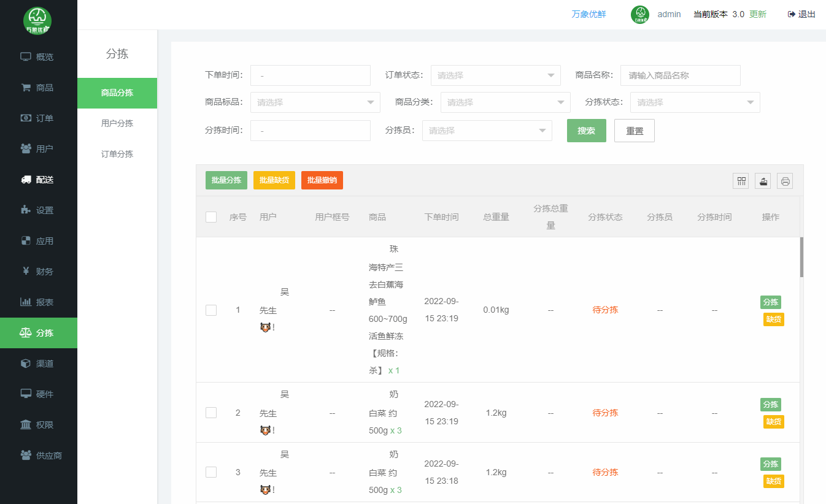Viewport: 826px width, 504px height.
Task: Switch to the 订单分拣 tab
Action: (x=117, y=154)
